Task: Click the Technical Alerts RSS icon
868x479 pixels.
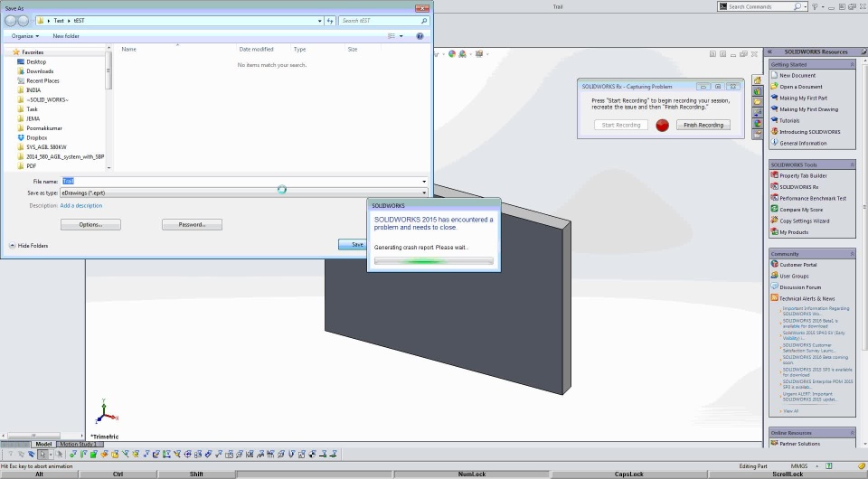Action: [775, 297]
